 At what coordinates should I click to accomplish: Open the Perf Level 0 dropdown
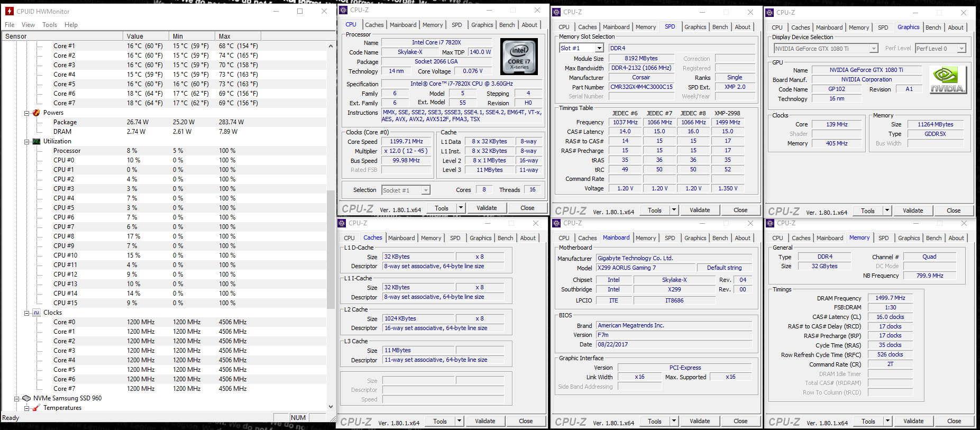click(x=961, y=49)
